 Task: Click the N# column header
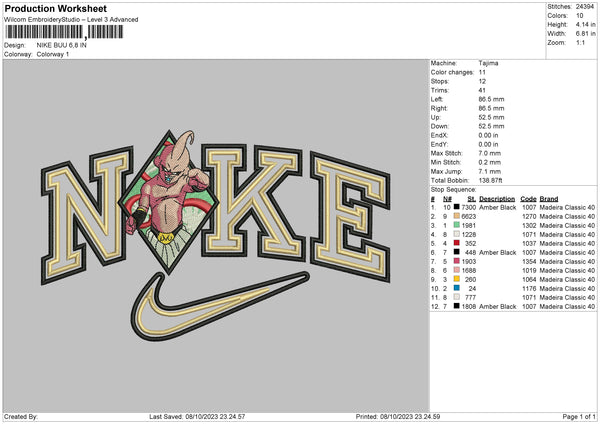click(447, 199)
